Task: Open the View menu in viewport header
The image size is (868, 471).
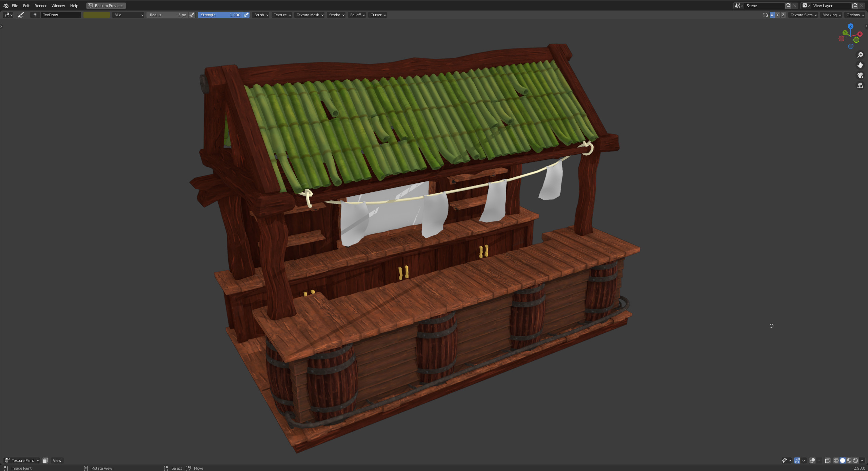Action: [x=57, y=460]
